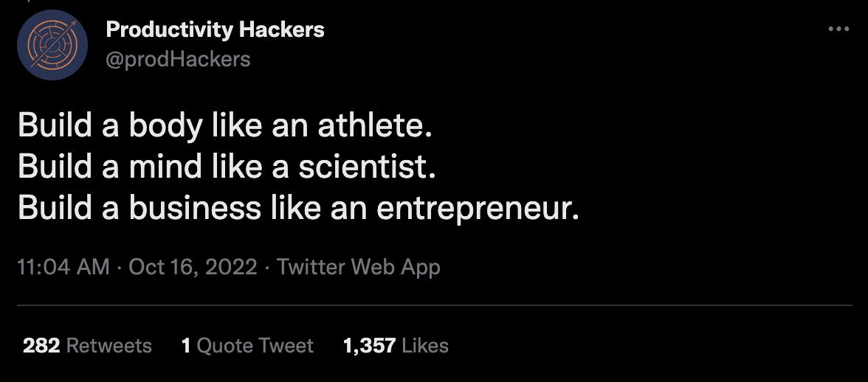
Task: Click the retweet count number 282
Action: click(x=41, y=345)
